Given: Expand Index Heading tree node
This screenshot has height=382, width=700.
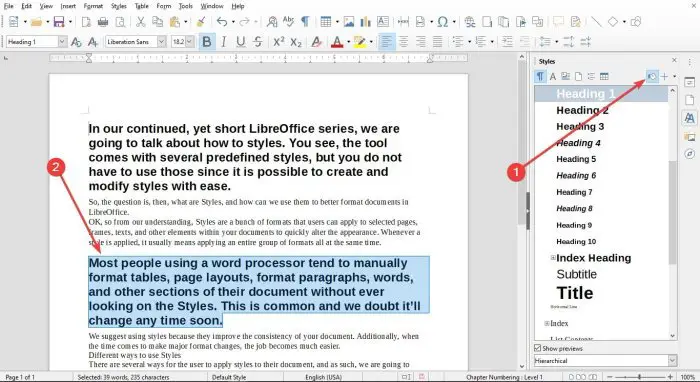Looking at the screenshot, I should tap(553, 257).
